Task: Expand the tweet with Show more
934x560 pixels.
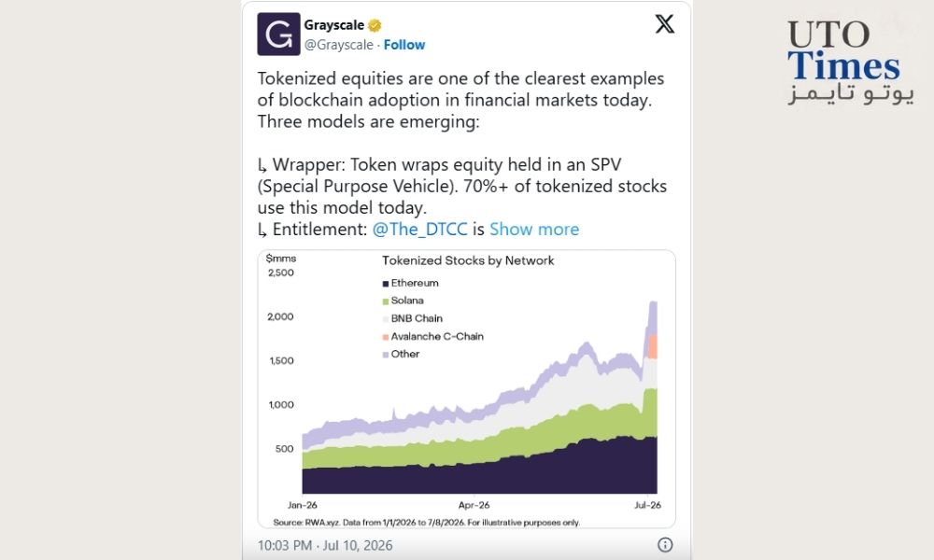Action: click(x=534, y=229)
